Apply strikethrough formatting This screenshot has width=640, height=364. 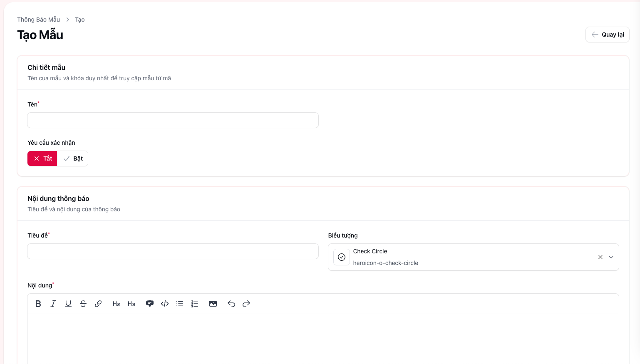coord(83,304)
